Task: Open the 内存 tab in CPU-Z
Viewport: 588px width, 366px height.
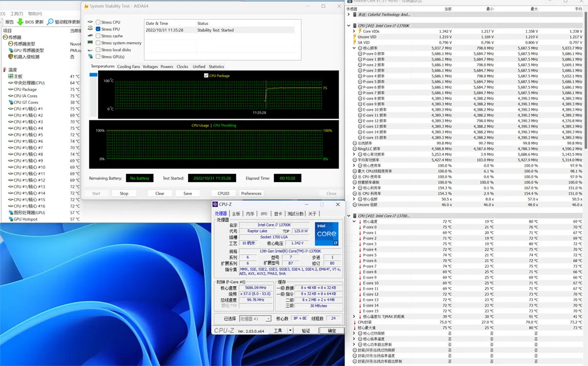Action: (250, 214)
